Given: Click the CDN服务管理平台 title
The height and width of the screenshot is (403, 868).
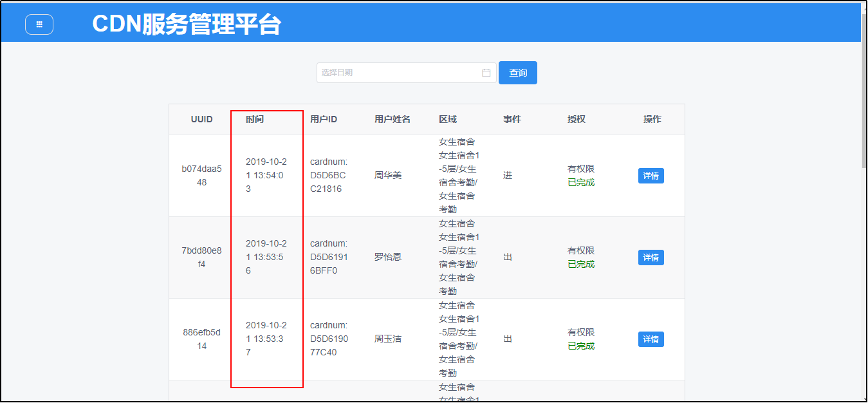Looking at the screenshot, I should coord(187,24).
